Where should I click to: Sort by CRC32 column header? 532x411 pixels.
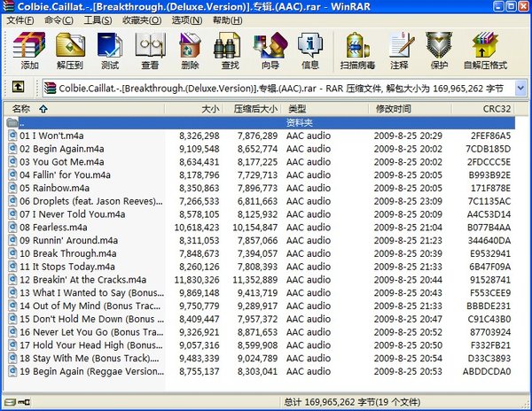tap(483, 109)
